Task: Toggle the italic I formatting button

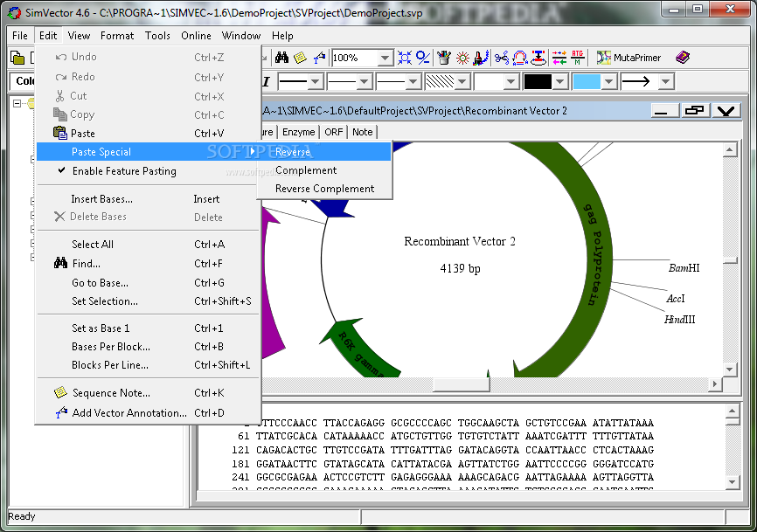Action: (266, 81)
